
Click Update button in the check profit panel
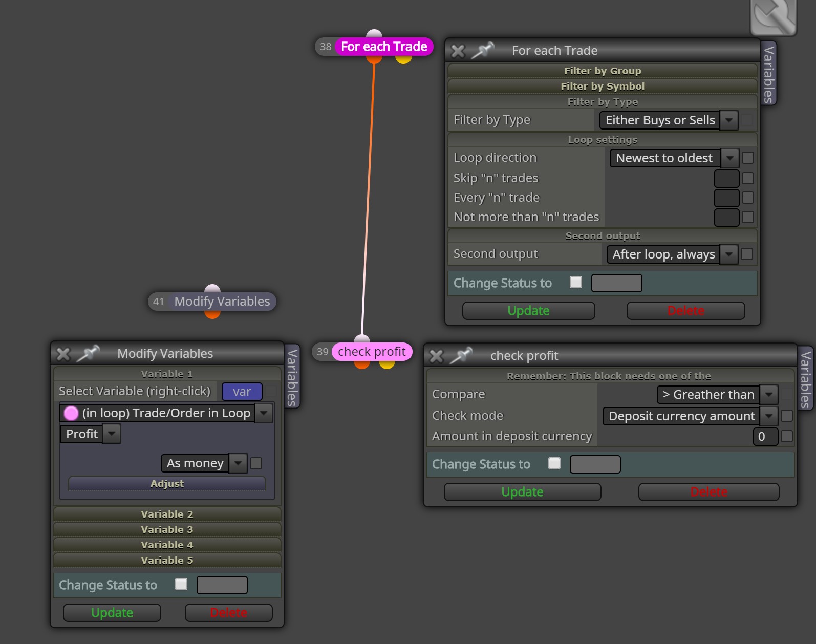[x=522, y=492]
